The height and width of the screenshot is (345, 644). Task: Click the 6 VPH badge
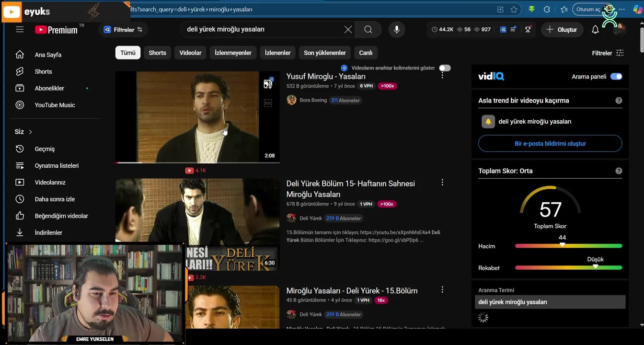point(366,86)
